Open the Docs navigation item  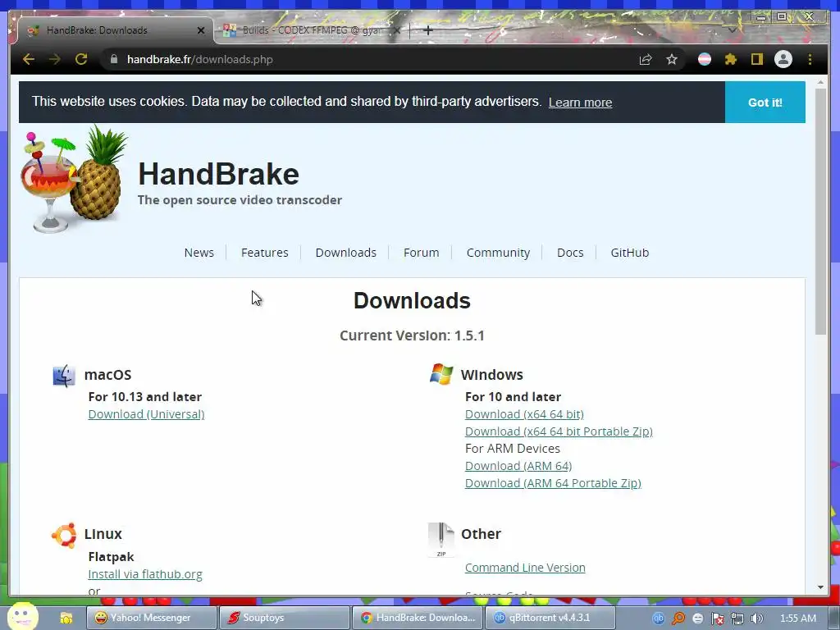pyautogui.click(x=570, y=253)
